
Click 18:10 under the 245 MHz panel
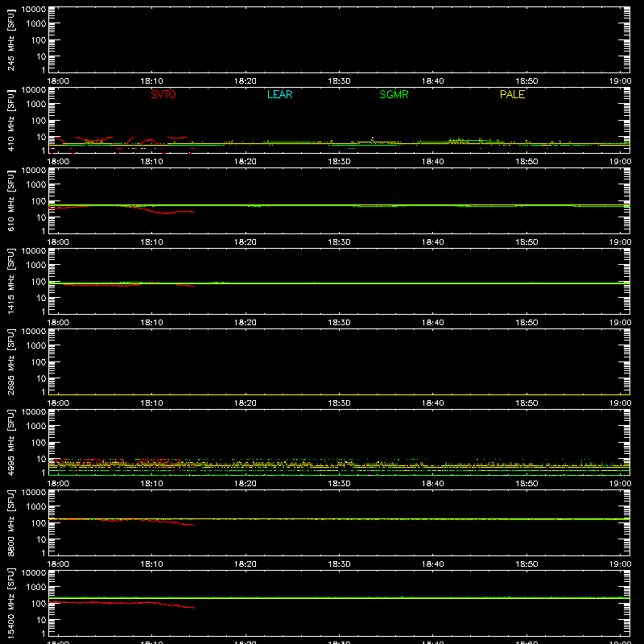(x=152, y=81)
